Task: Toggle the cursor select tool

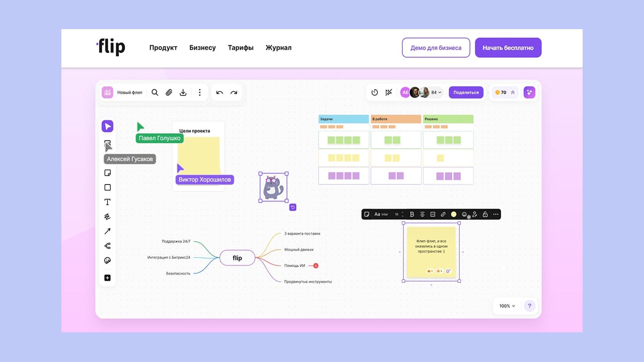Action: pyautogui.click(x=107, y=126)
